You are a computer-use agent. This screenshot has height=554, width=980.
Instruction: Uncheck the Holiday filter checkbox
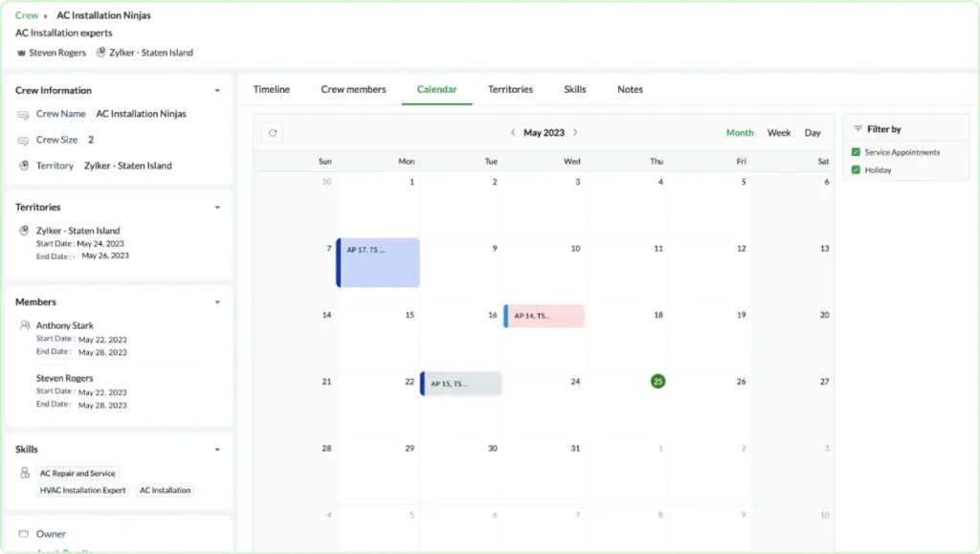click(856, 170)
